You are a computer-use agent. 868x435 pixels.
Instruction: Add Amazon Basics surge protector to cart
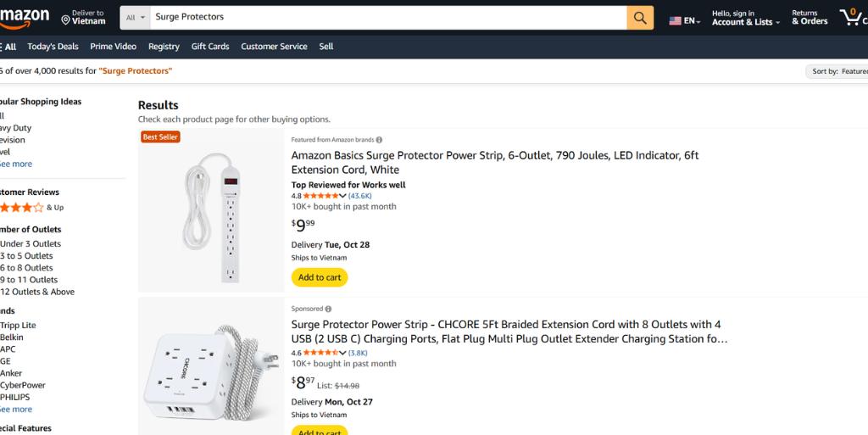320,277
